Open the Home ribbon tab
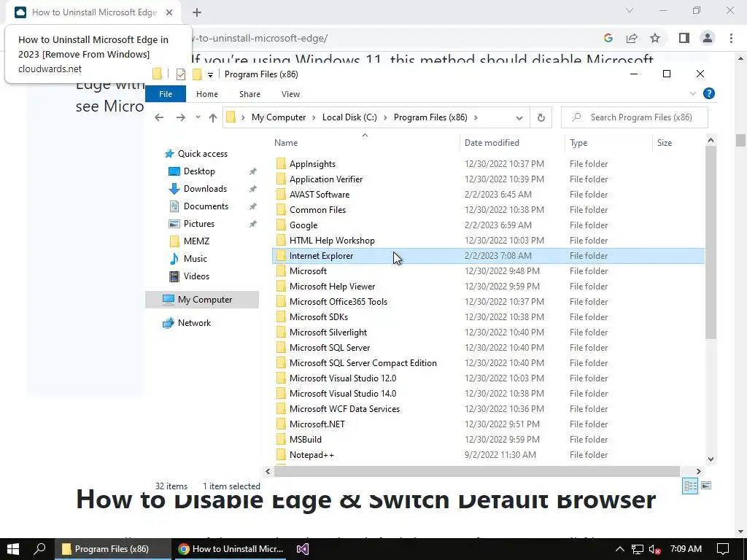The width and height of the screenshot is (747, 560). (x=206, y=94)
